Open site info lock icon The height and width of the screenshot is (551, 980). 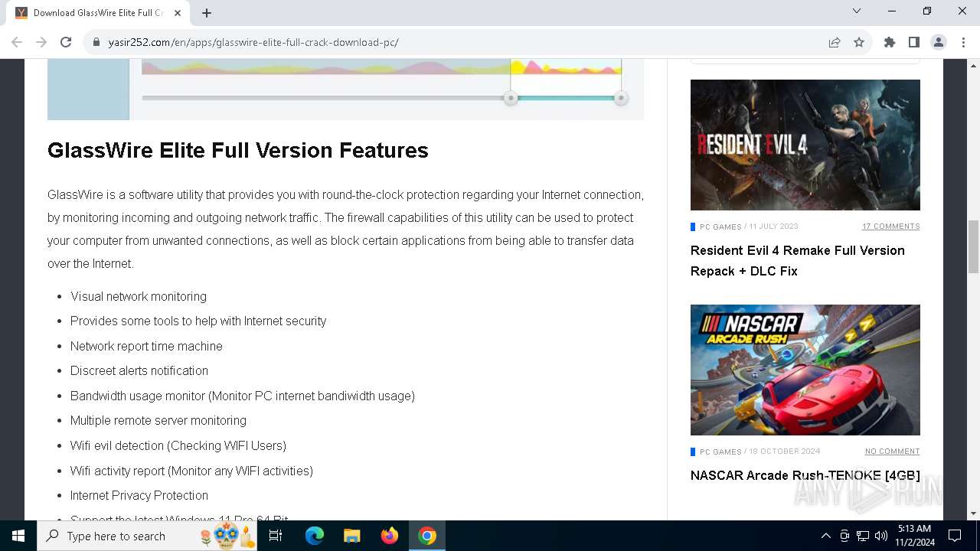tap(96, 43)
